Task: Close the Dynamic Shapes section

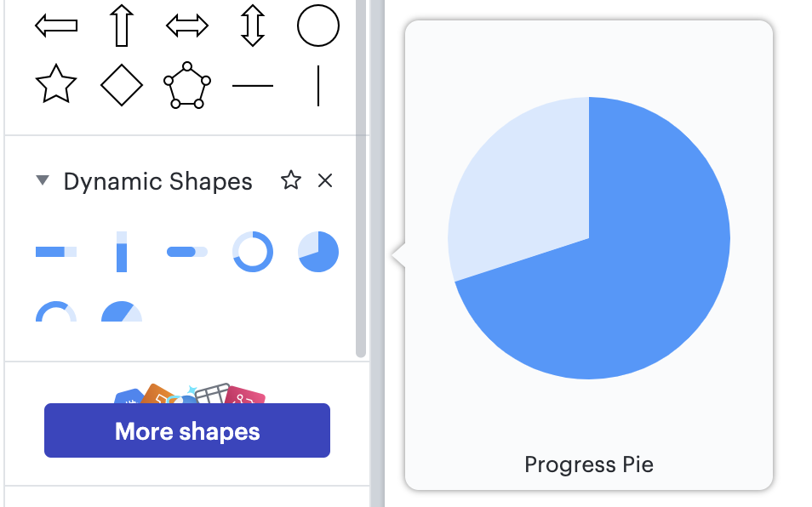Action: [x=324, y=180]
